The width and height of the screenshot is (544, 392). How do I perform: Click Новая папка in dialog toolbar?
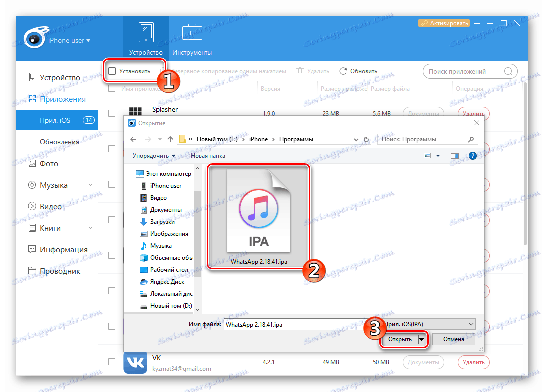click(x=208, y=156)
